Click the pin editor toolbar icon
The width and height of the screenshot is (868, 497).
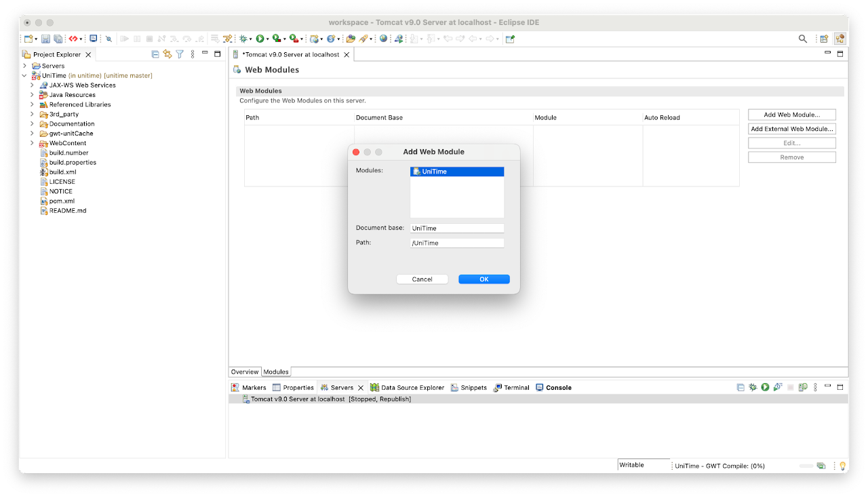point(510,39)
